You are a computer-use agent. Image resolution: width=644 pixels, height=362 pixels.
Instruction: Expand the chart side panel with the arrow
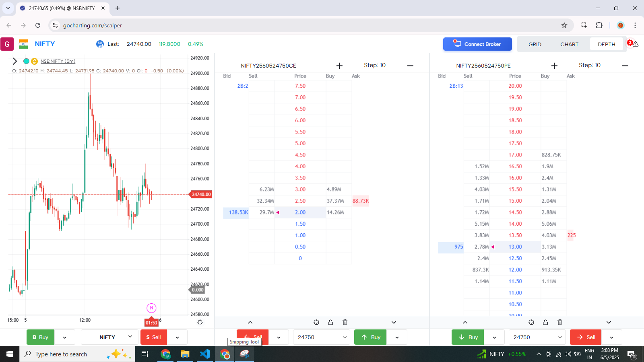pyautogui.click(x=14, y=61)
